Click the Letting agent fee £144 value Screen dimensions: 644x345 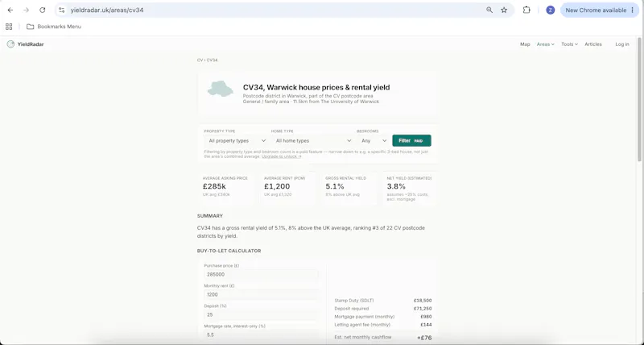427,325
